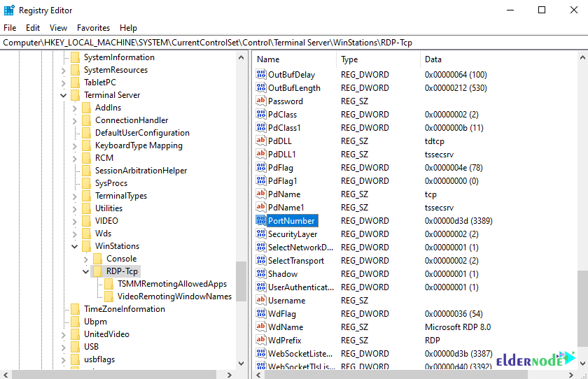Collapse the WinStations tree node

tap(75, 246)
